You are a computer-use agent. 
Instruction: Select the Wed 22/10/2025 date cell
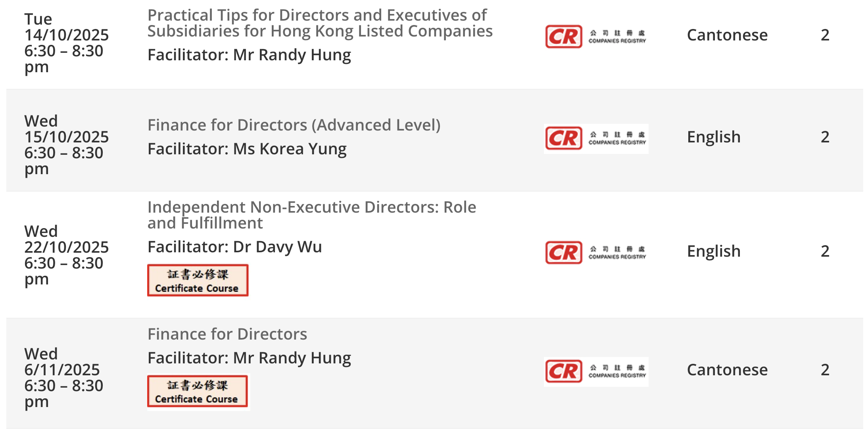(x=66, y=255)
